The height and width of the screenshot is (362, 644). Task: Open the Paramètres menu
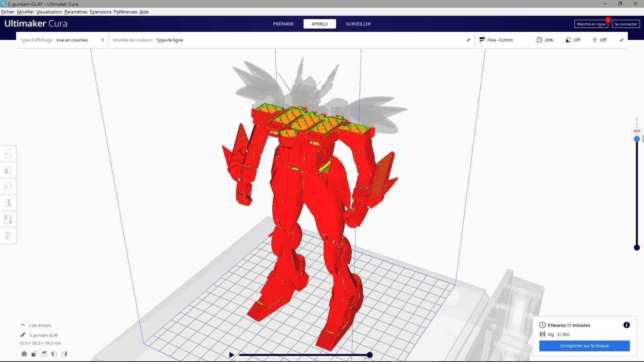[x=76, y=12]
